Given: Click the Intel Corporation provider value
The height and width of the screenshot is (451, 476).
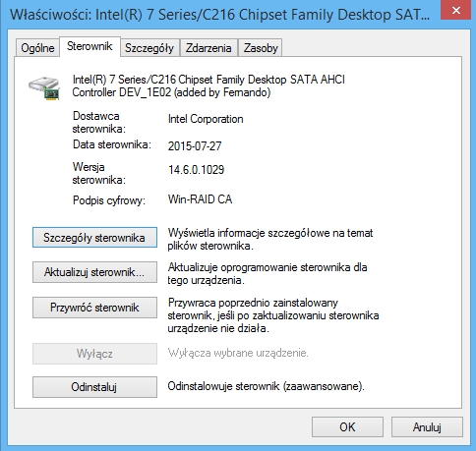Looking at the screenshot, I should (x=206, y=119).
